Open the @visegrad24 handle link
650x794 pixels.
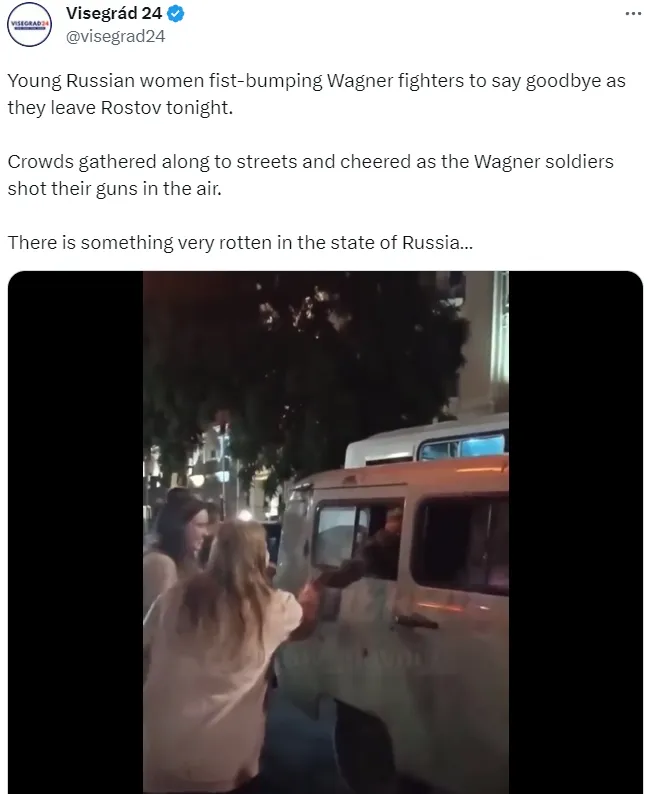click(115, 36)
